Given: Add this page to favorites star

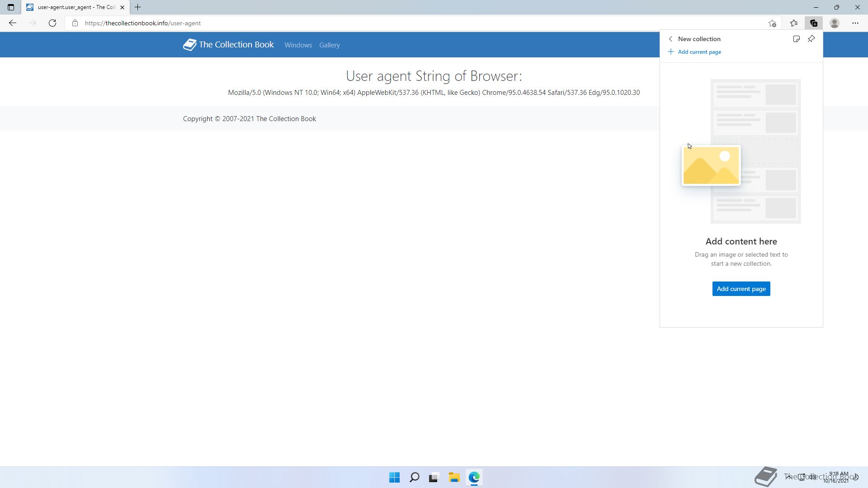Looking at the screenshot, I should pos(772,23).
